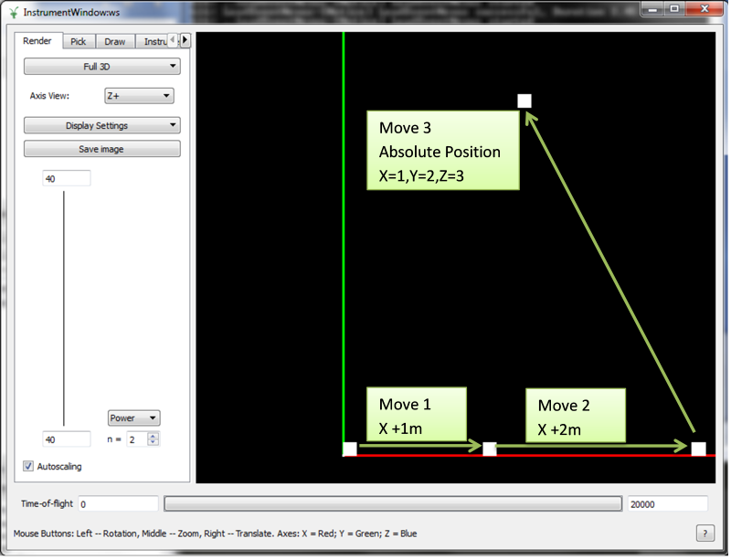
Task: Click white square at end of Move 2
Action: point(698,449)
